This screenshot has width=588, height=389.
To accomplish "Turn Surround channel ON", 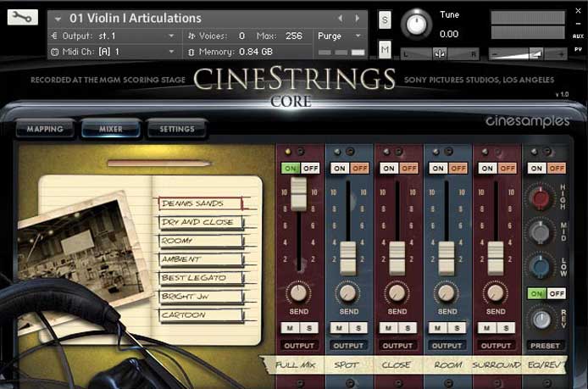I will (487, 169).
